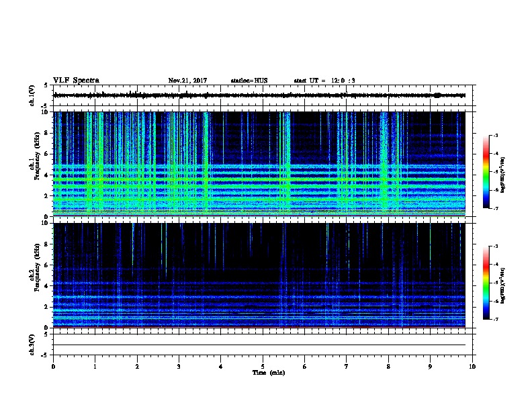532x411 pixels.
Task: Click time axis tick label "9"
Action: point(430,366)
